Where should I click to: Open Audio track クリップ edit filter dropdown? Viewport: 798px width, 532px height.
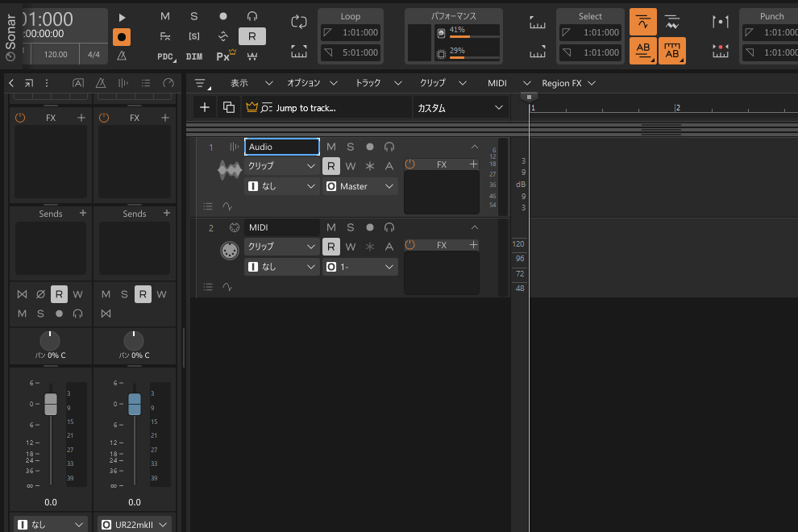coord(282,166)
